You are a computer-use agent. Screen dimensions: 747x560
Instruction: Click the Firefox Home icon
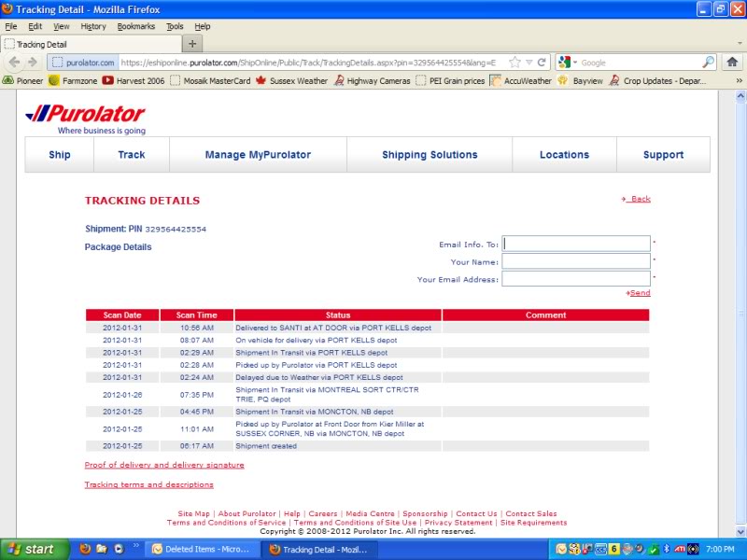[x=732, y=63]
